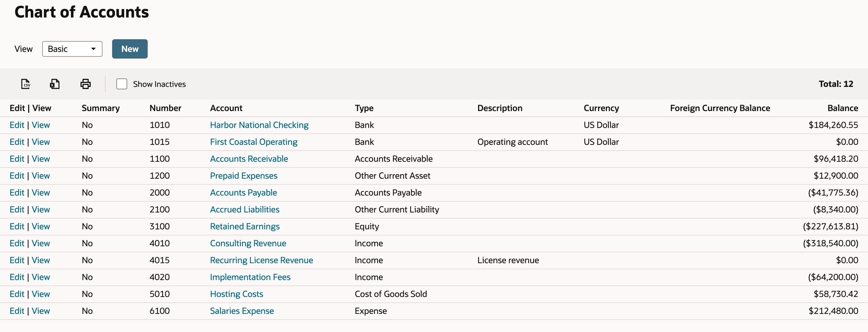Enable the Show Inactives checkbox

122,84
